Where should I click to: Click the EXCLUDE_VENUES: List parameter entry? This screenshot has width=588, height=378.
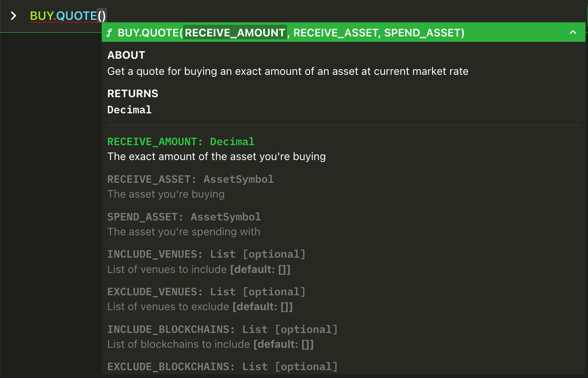206,292
